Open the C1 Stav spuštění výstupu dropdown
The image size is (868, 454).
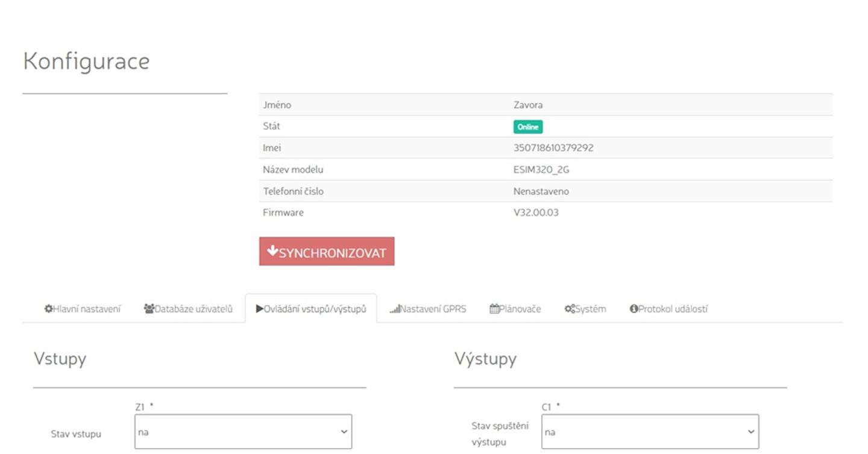[650, 432]
